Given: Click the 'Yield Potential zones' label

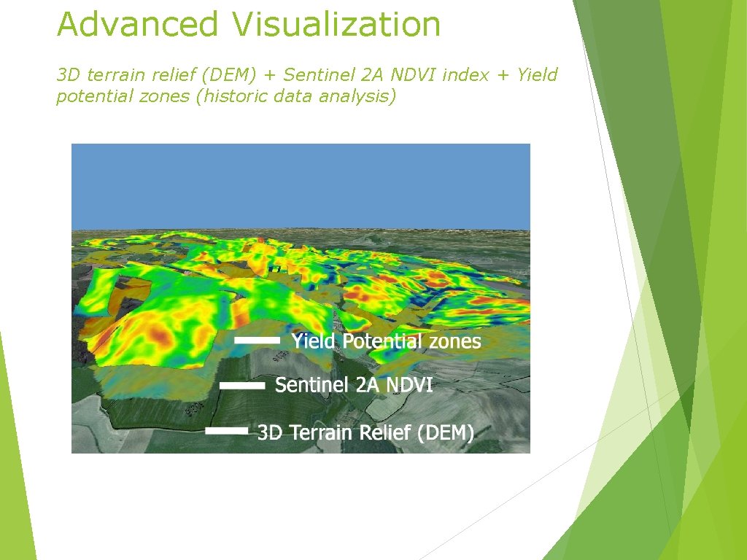Looking at the screenshot, I should [x=386, y=341].
